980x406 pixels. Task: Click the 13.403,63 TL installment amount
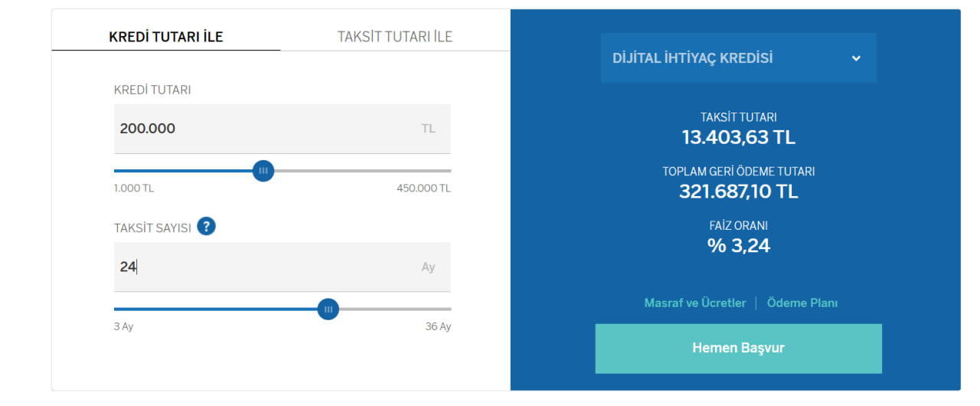click(x=739, y=138)
